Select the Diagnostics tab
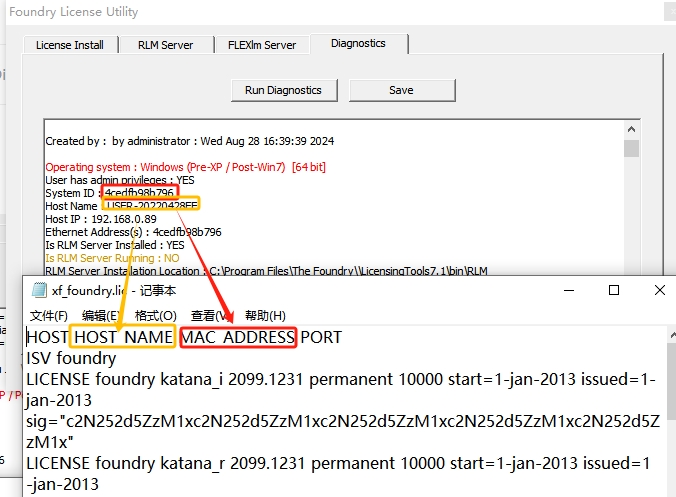The height and width of the screenshot is (497, 676). 358,44
